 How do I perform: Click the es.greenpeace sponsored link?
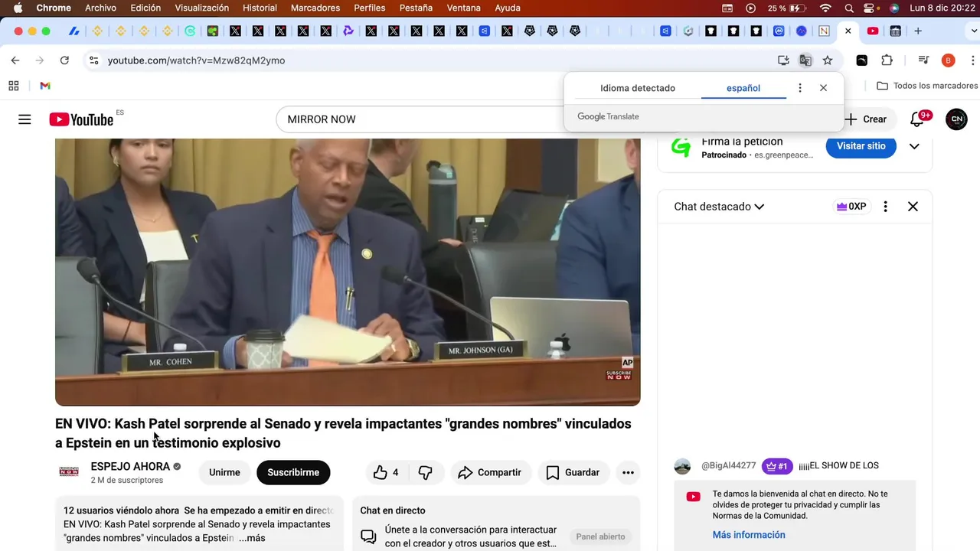783,155
